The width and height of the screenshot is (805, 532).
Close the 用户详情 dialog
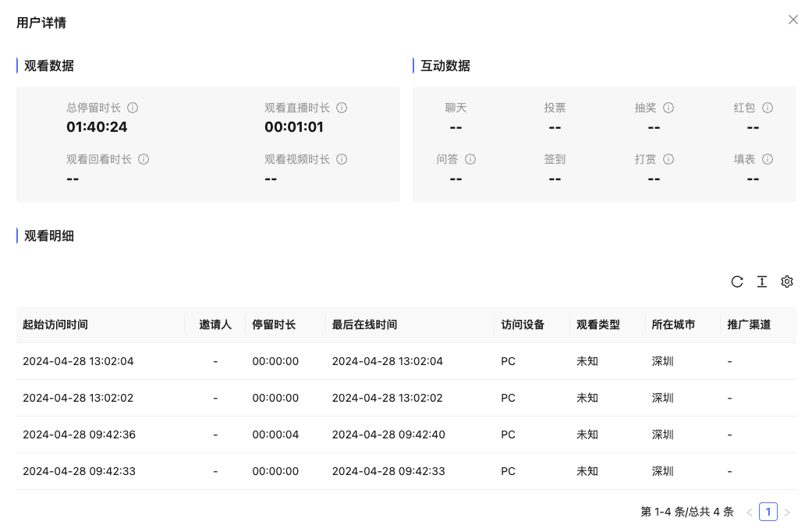click(x=793, y=20)
